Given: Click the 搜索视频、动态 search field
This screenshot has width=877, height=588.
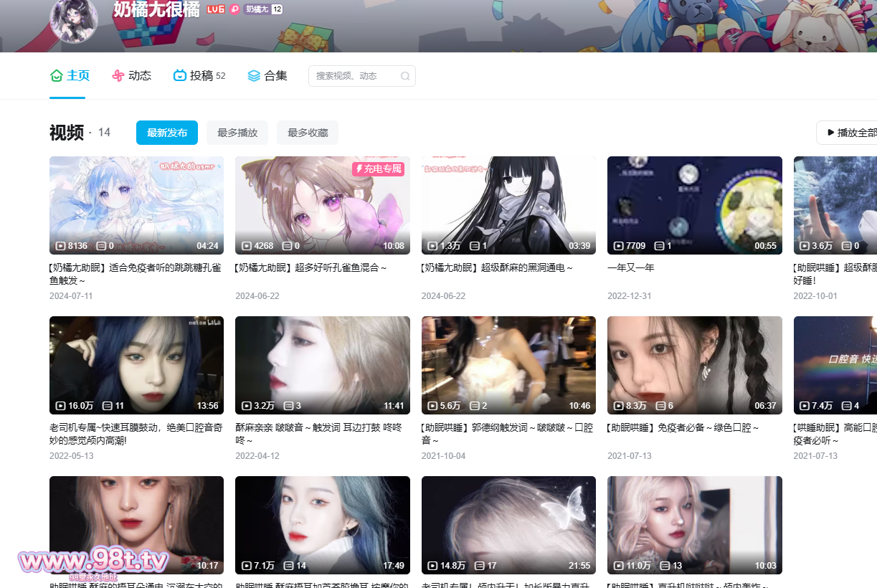Looking at the screenshot, I should [355, 76].
